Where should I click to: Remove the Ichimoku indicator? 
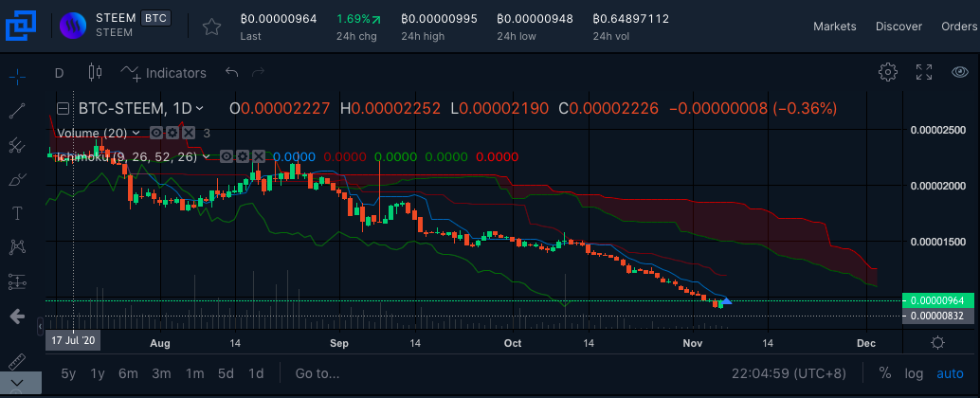pos(259,156)
